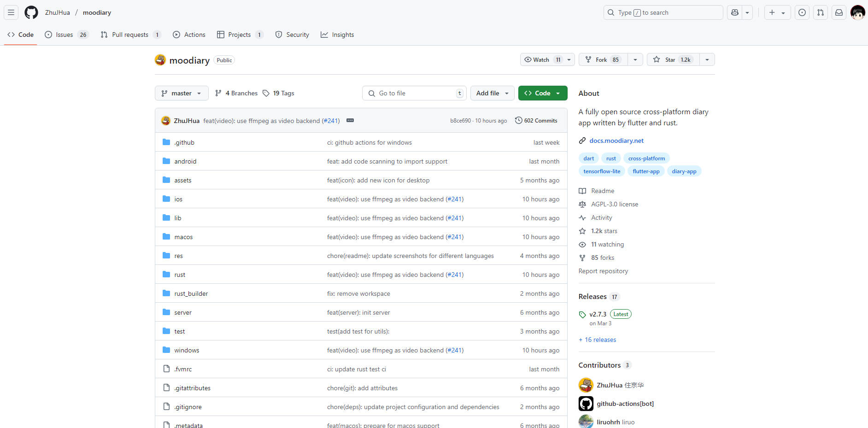868x428 pixels.
Task: Open the Add file dropdown
Action: 492,93
